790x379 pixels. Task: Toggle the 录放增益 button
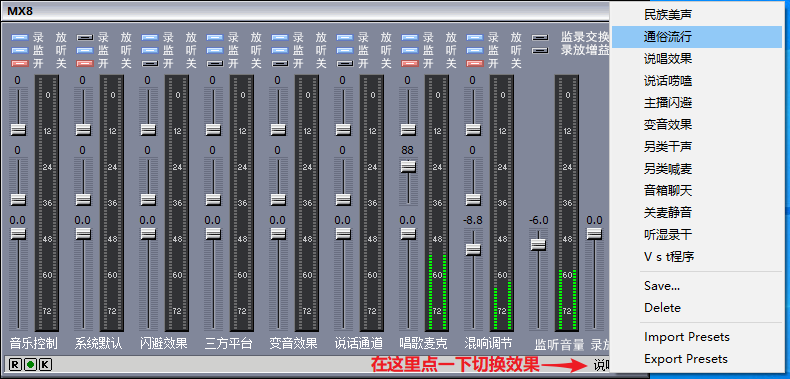540,50
